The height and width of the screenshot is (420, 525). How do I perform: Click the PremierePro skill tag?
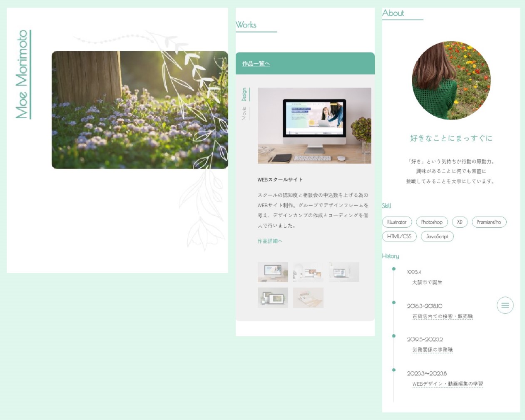point(489,222)
